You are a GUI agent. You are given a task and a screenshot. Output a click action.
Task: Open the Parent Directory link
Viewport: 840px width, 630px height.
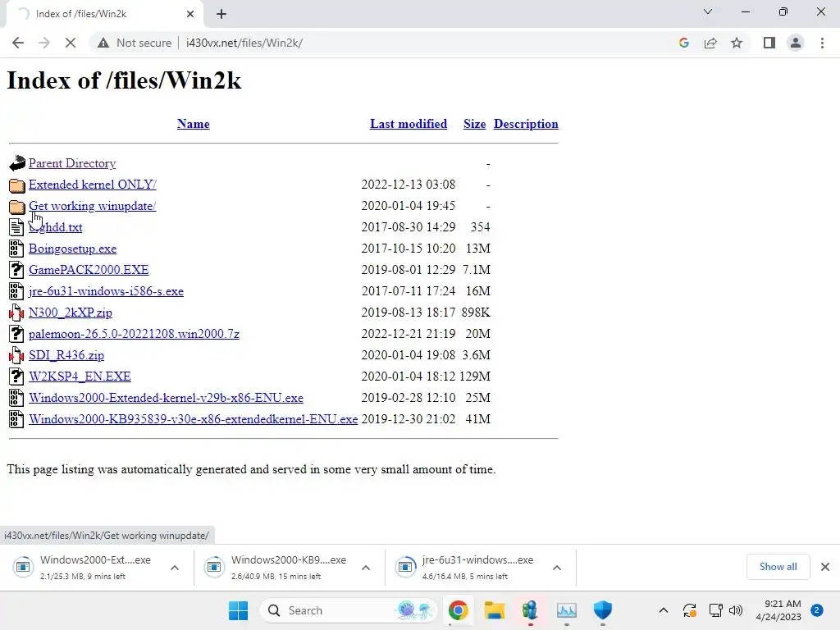[x=72, y=163]
